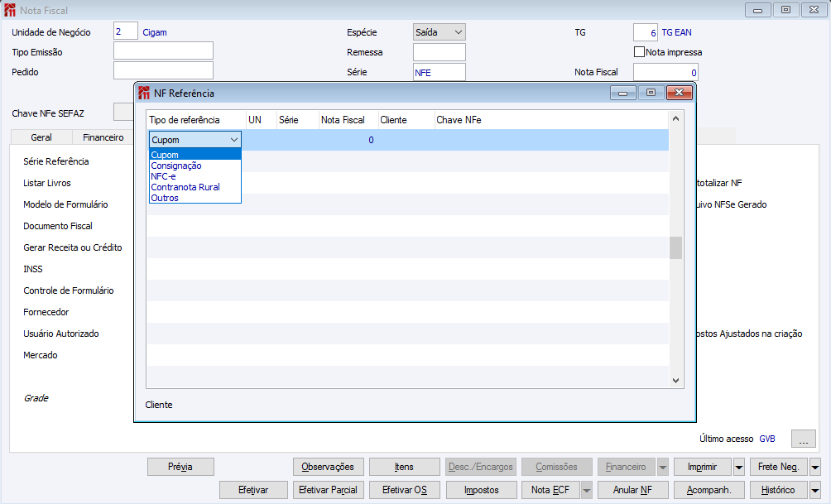
Task: Click Frete Neg. button
Action: [x=778, y=467]
